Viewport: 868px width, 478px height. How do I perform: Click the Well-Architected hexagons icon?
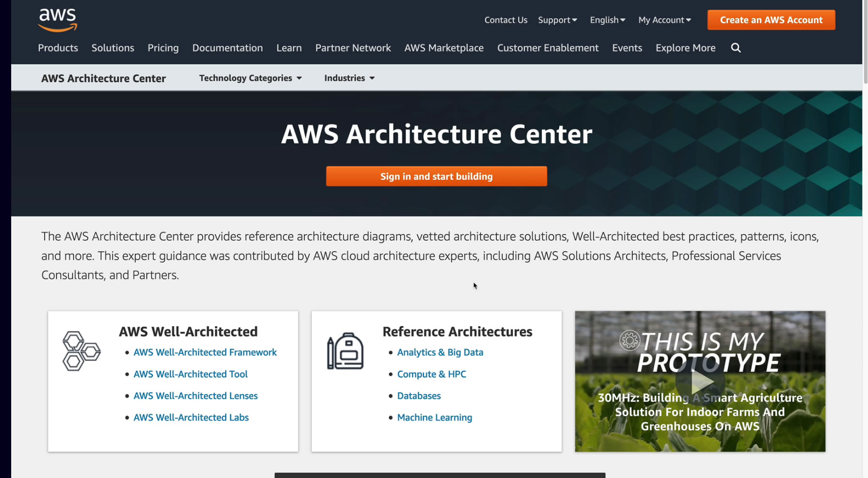click(81, 351)
